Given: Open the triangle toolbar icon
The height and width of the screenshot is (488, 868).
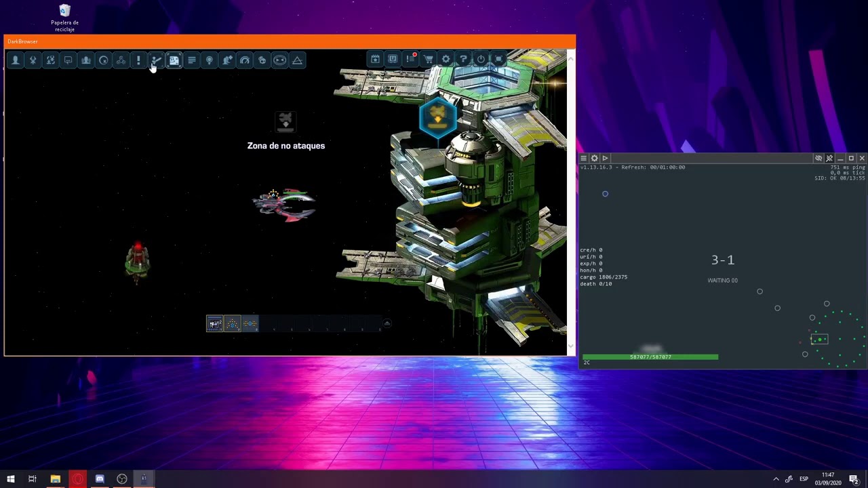Looking at the screenshot, I should pyautogui.click(x=297, y=60).
